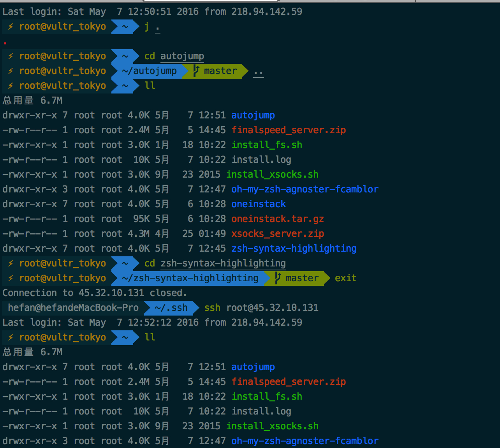Select the 'Last login' line with time 12:50:51
This screenshot has width=500, height=448.
(x=152, y=12)
